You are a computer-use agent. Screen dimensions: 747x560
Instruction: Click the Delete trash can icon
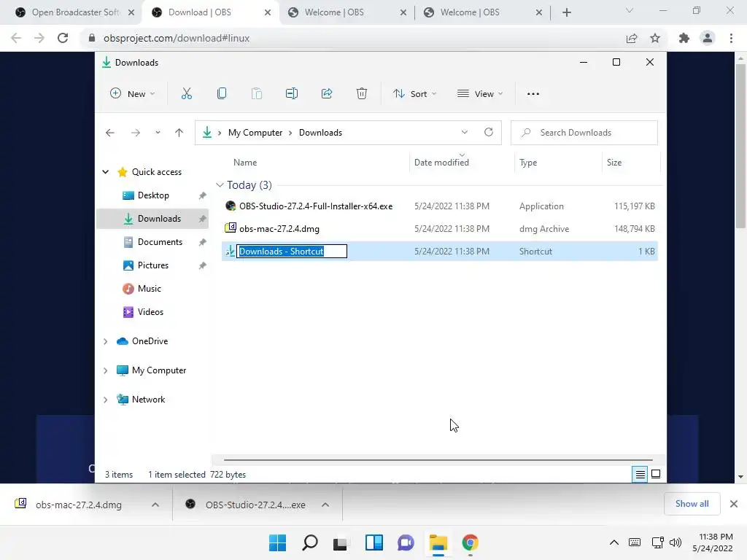pyautogui.click(x=362, y=94)
